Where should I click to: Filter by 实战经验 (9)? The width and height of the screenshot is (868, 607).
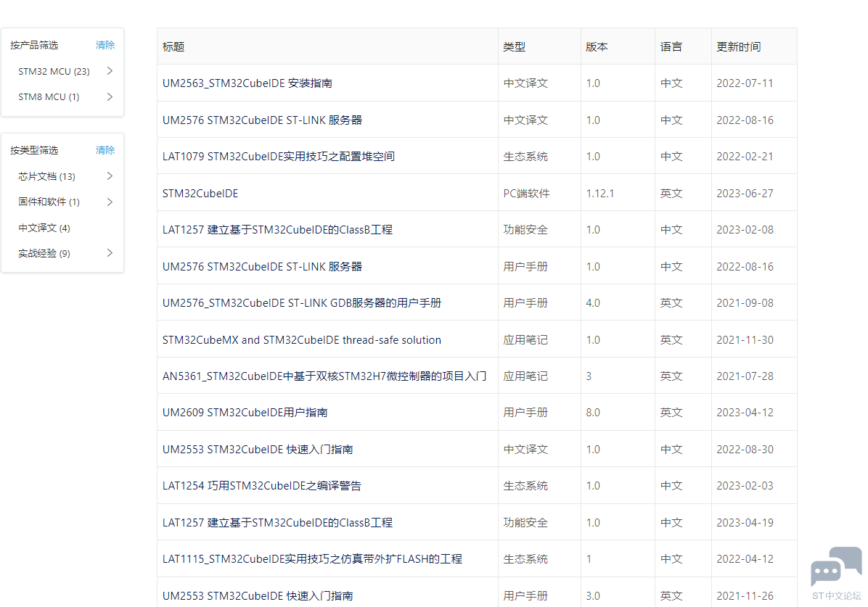[x=44, y=253]
